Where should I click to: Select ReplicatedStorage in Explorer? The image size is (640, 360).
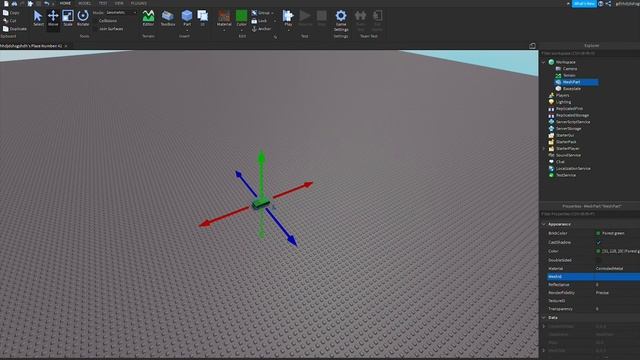[572, 116]
